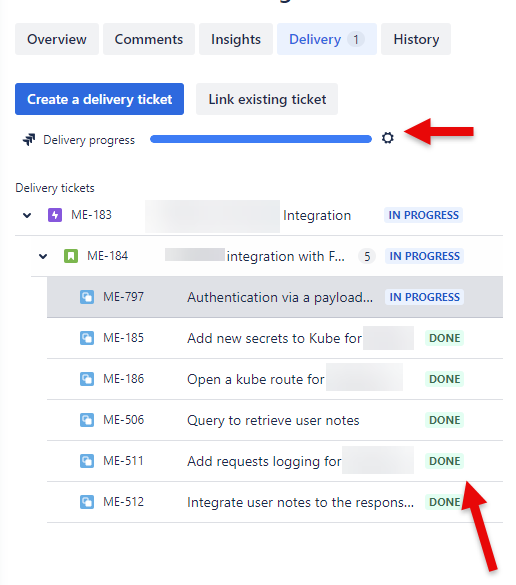Viewport: 516px width, 585px height.
Task: Open ticket key ME-186
Action: coord(123,379)
